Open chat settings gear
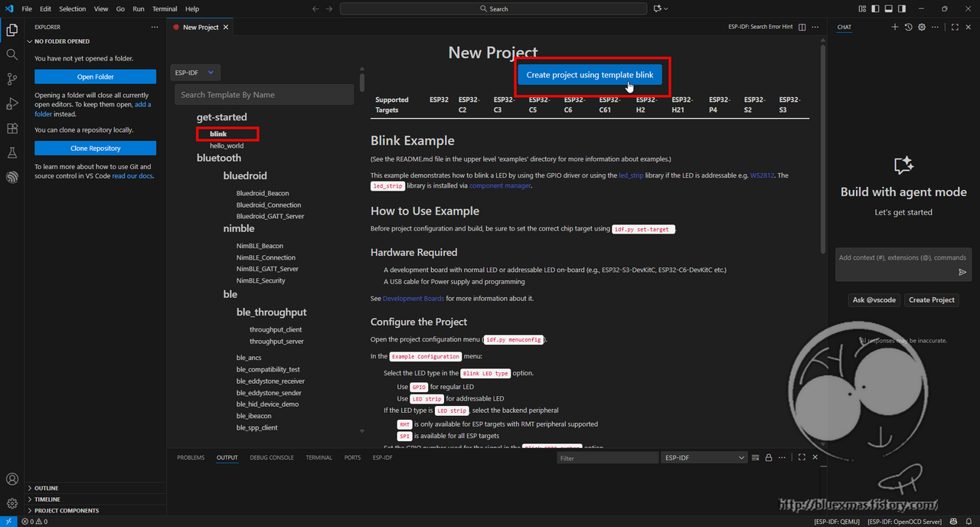This screenshot has height=527, width=980. (922, 27)
